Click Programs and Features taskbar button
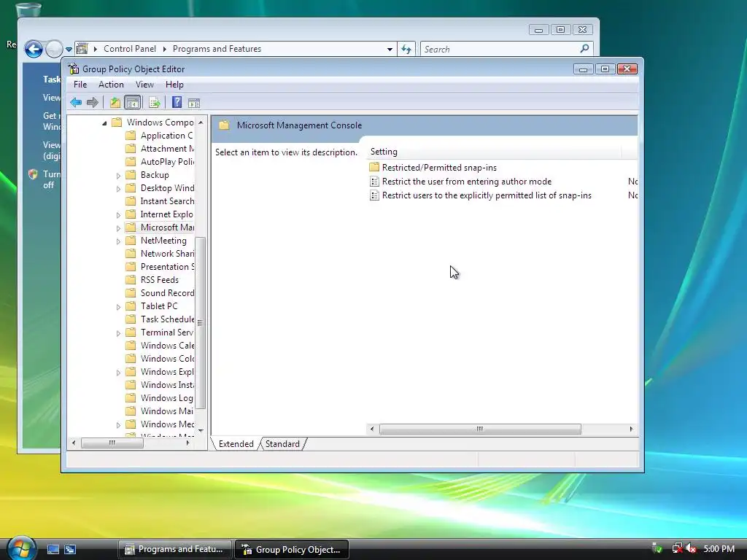 [x=174, y=549]
